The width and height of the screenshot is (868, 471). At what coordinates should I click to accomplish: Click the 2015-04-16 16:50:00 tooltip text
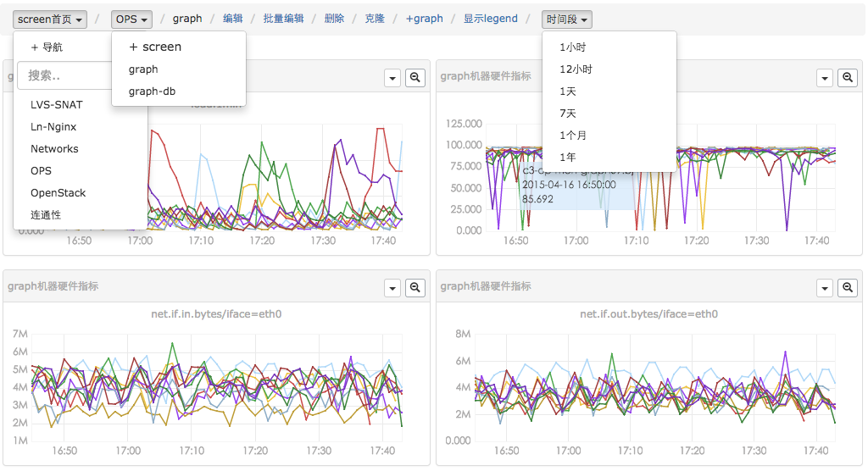click(569, 185)
